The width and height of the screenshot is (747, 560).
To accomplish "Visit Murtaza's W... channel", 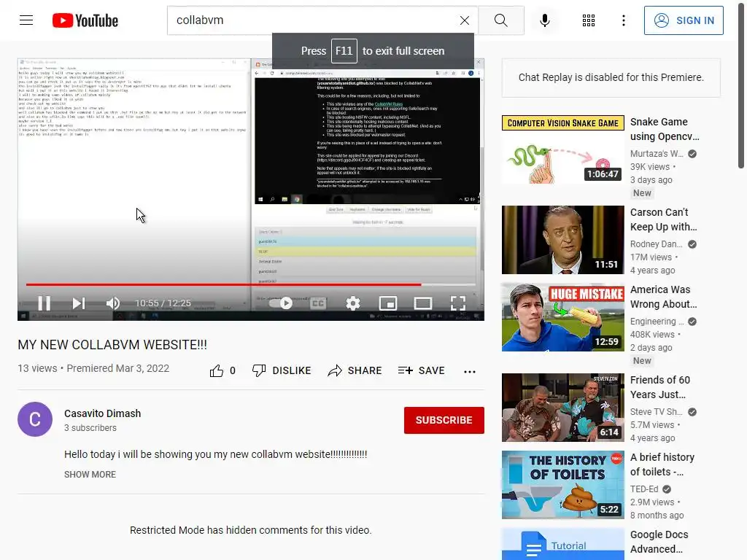I will (x=657, y=154).
